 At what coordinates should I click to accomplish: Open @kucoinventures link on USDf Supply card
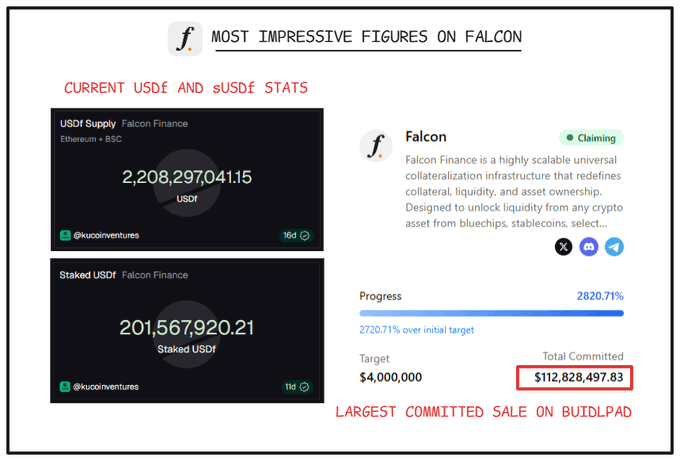(106, 236)
